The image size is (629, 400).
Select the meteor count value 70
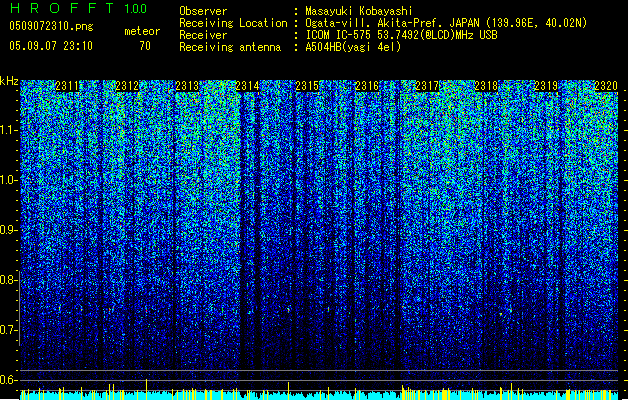pyautogui.click(x=145, y=46)
